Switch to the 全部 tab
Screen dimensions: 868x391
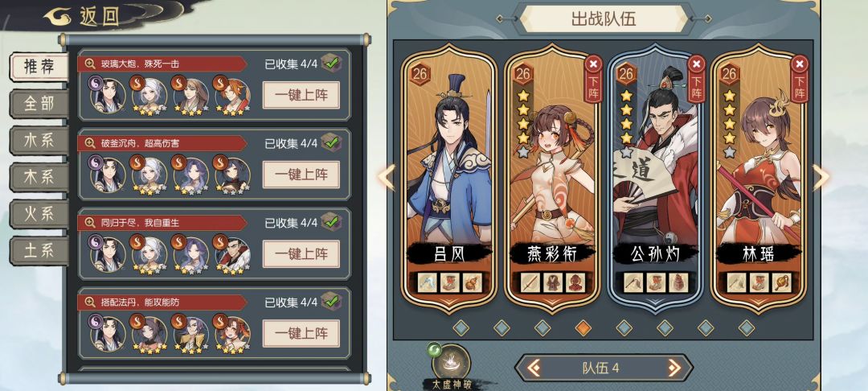pos(39,104)
